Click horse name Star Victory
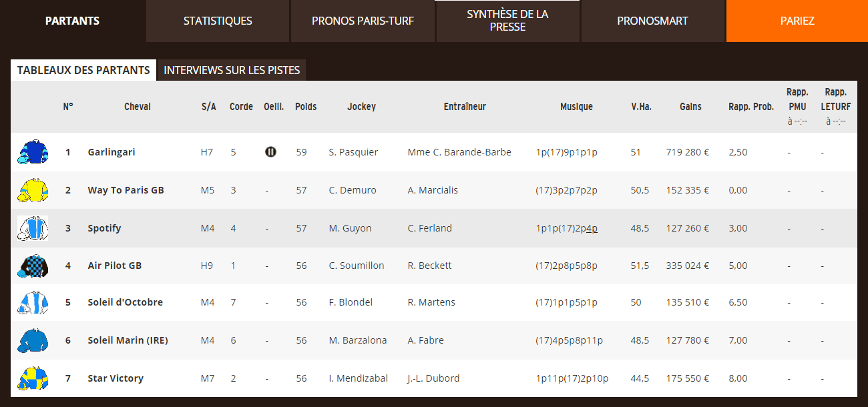 coord(116,378)
